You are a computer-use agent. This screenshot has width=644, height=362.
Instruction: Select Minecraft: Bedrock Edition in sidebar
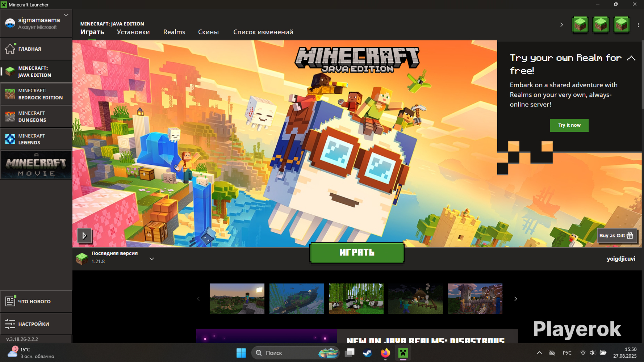(x=36, y=94)
